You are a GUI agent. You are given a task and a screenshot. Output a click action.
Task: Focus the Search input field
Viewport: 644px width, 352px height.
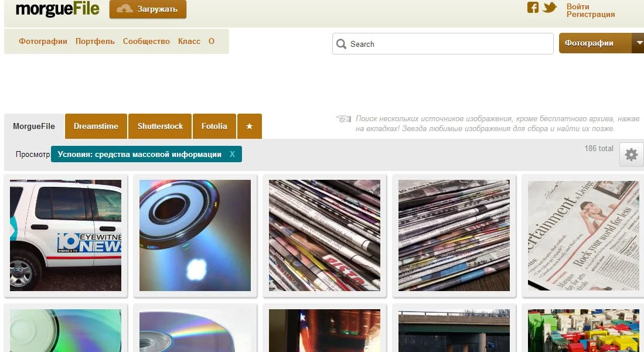coord(443,43)
